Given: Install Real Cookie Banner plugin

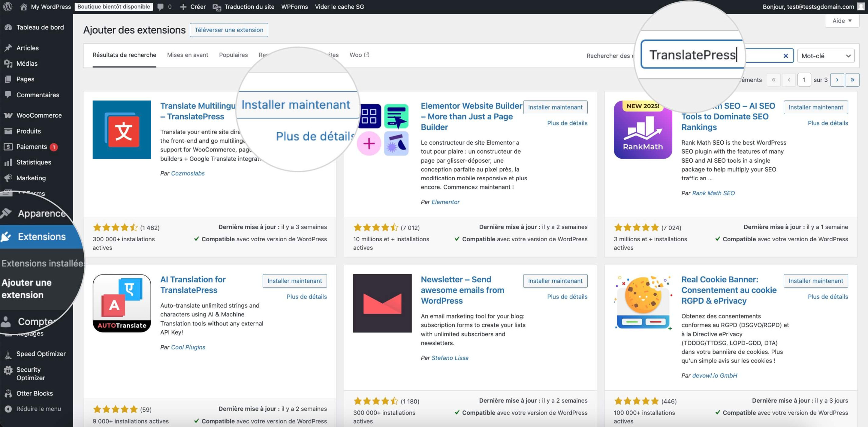Looking at the screenshot, I should [x=815, y=281].
